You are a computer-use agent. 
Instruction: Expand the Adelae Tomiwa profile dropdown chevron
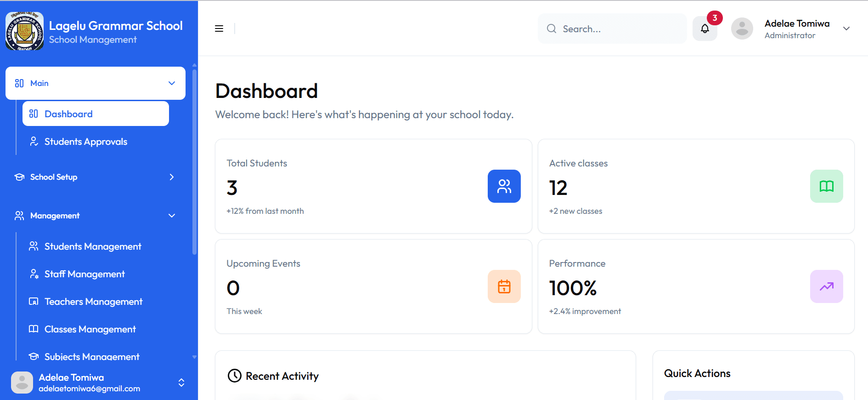[846, 29]
